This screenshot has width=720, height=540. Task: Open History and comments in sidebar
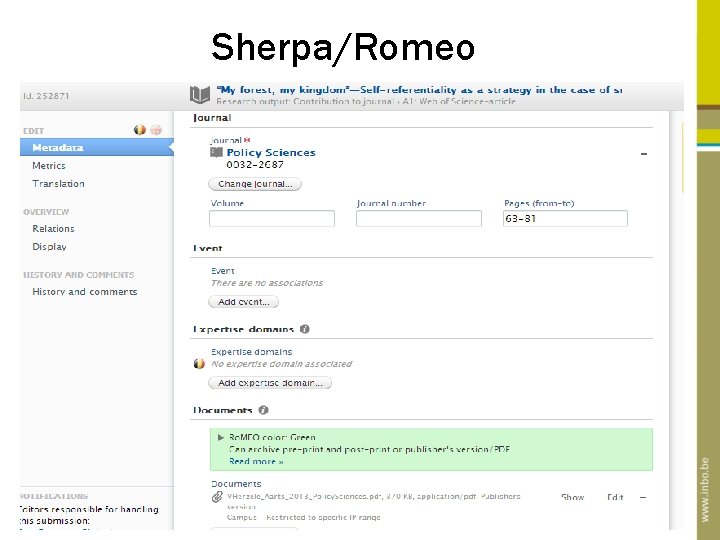coord(84,292)
